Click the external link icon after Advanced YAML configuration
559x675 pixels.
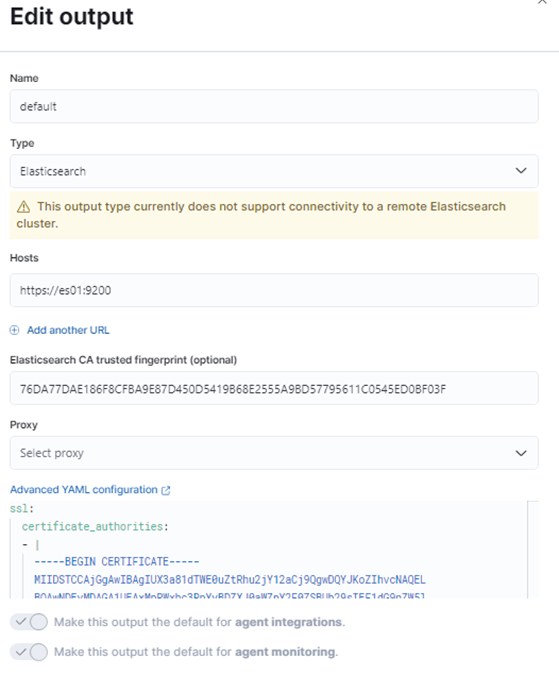click(166, 490)
